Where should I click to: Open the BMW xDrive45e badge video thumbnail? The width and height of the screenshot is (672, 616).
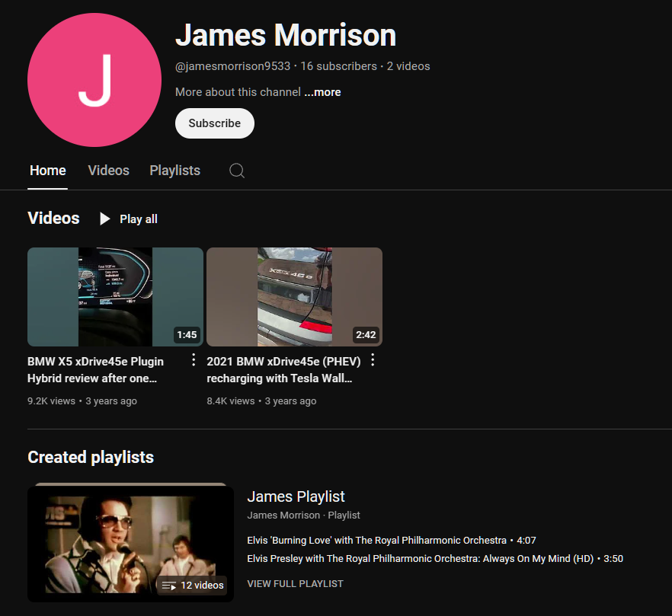pyautogui.click(x=294, y=297)
